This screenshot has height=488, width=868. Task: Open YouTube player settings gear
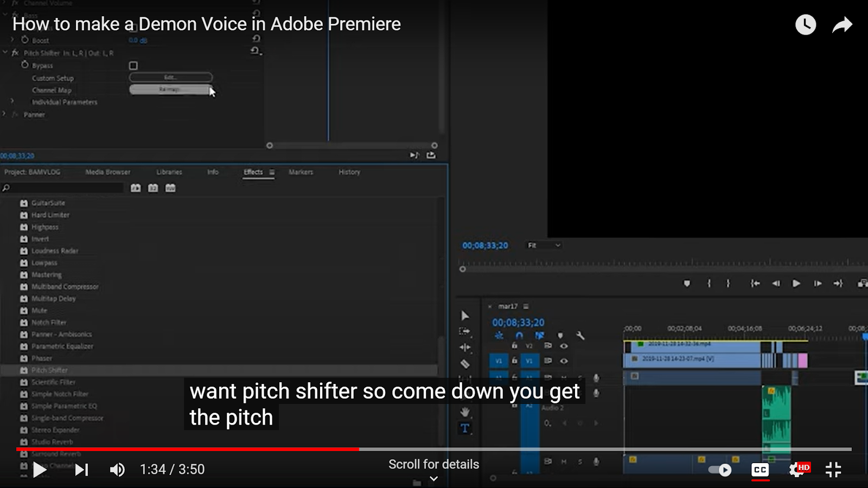tap(797, 470)
